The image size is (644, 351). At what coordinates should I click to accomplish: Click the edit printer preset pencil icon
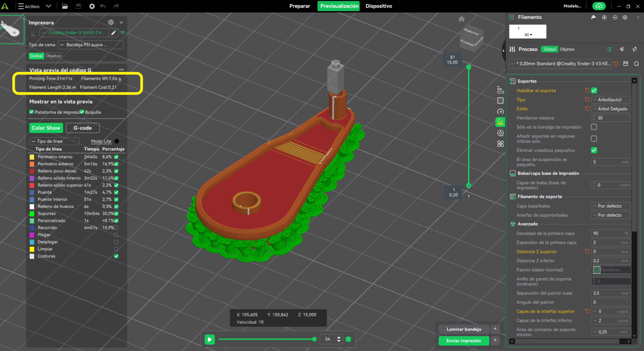114,33
